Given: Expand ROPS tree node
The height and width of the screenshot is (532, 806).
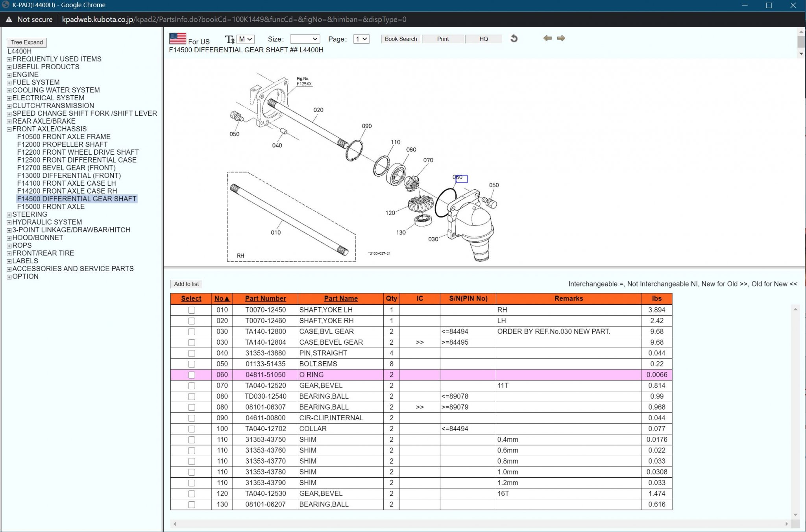Looking at the screenshot, I should pos(9,246).
